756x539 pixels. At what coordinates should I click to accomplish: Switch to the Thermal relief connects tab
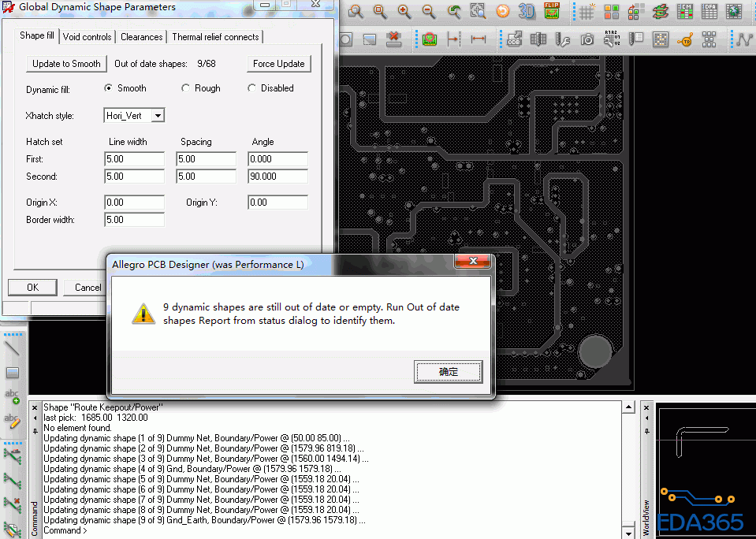[215, 36]
